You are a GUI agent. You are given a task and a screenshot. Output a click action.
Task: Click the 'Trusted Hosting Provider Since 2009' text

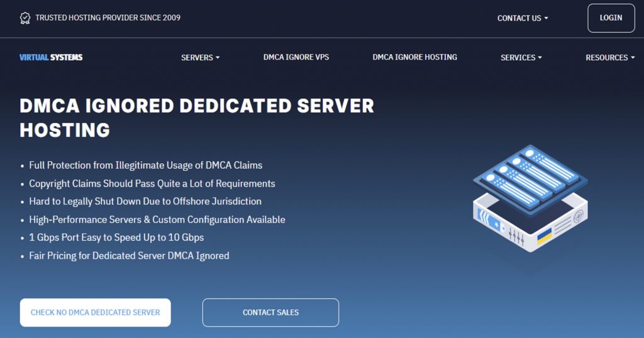tap(108, 18)
